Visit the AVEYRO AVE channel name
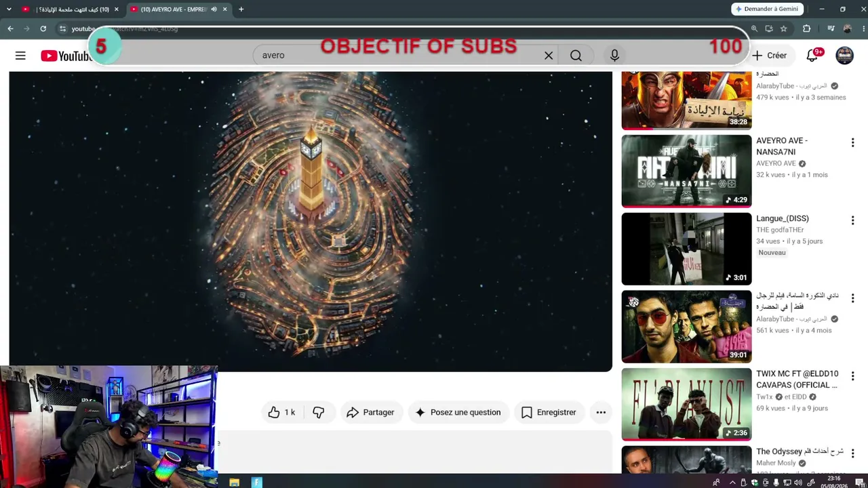Screen dimensions: 868x488 coord(776,163)
